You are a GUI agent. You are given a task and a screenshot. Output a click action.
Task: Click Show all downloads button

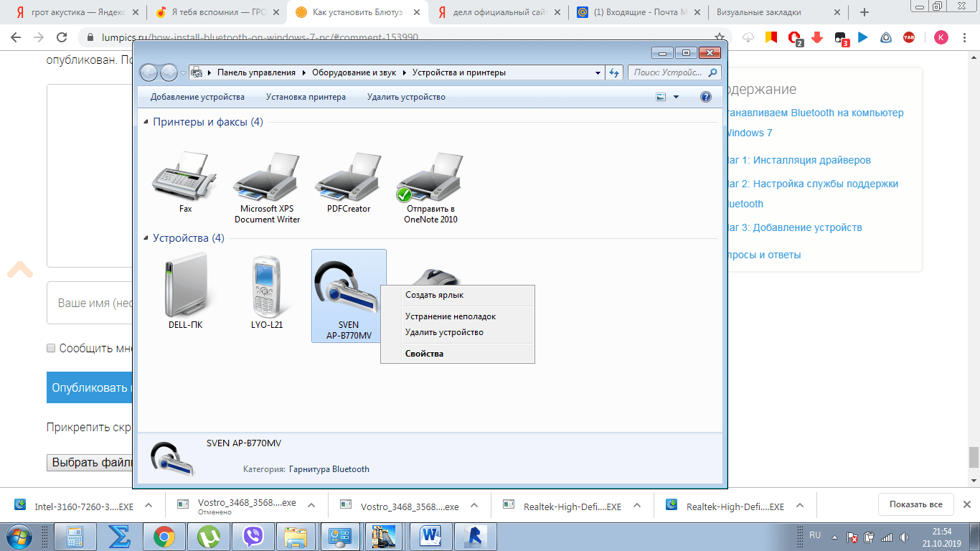click(915, 504)
